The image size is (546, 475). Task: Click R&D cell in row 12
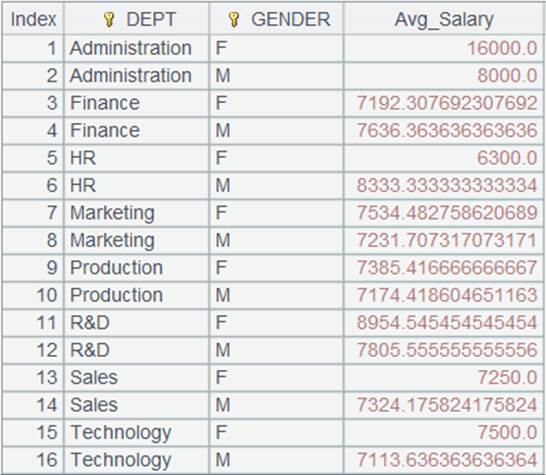click(x=137, y=350)
